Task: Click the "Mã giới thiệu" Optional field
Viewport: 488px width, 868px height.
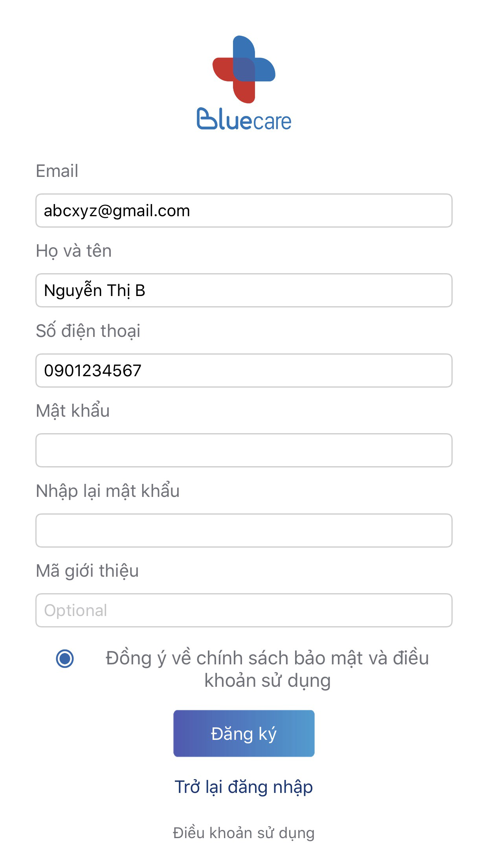Action: pyautogui.click(x=244, y=611)
